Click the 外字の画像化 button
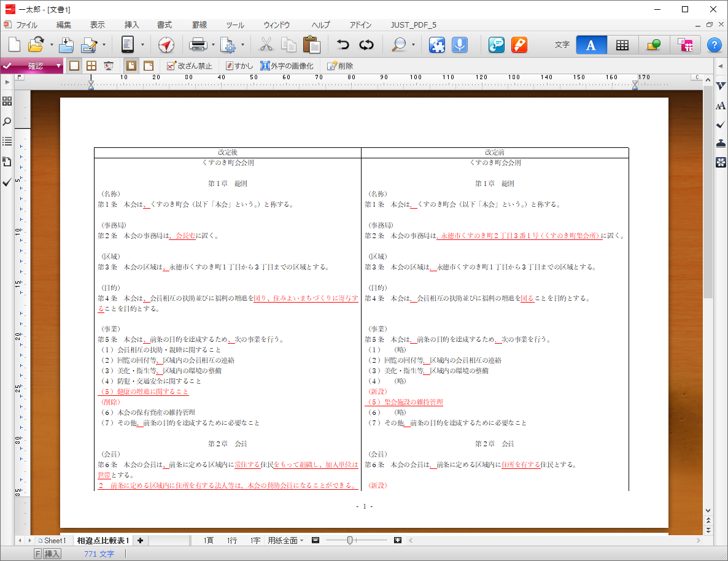 pyautogui.click(x=287, y=66)
